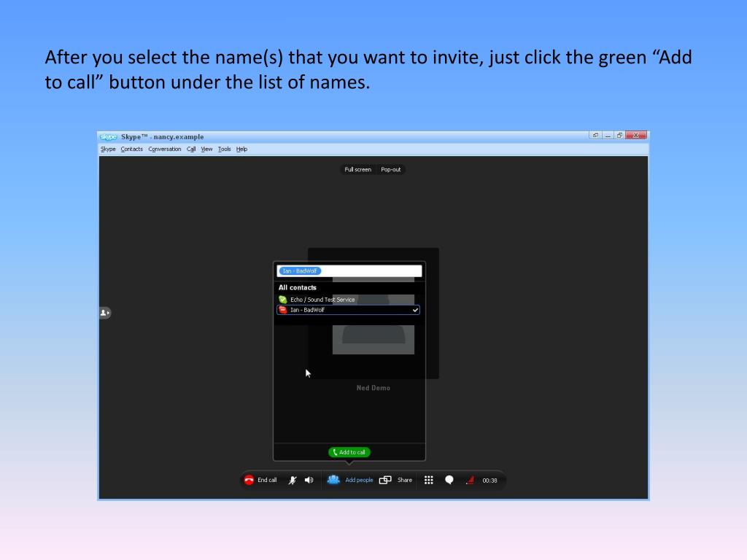The width and height of the screenshot is (747, 560).
Task: Open the Conversation menu
Action: [164, 149]
